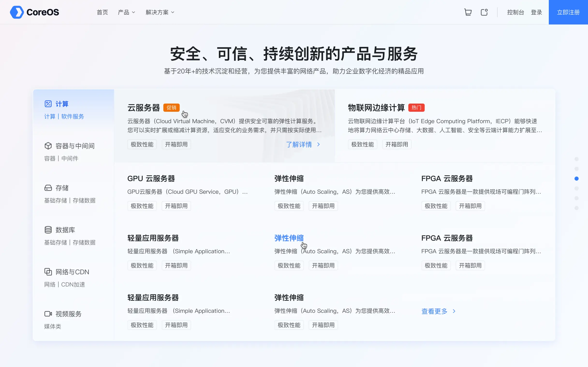588x367 pixels.
Task: Open the 解决方案 dropdown
Action: 159,12
